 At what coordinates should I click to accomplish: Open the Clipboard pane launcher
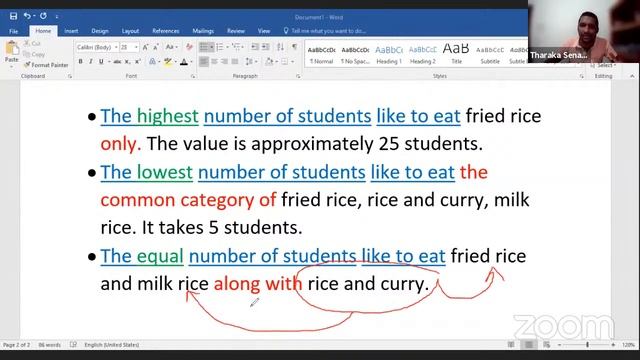(70, 76)
